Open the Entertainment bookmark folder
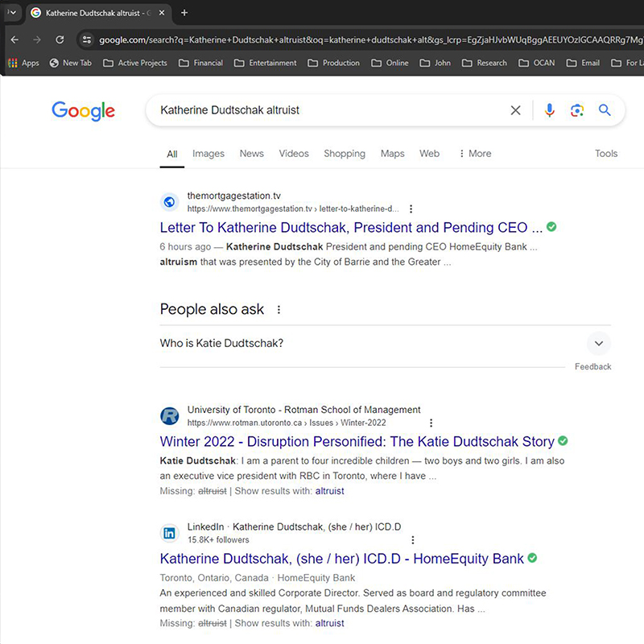This screenshot has height=644, width=644. click(266, 63)
